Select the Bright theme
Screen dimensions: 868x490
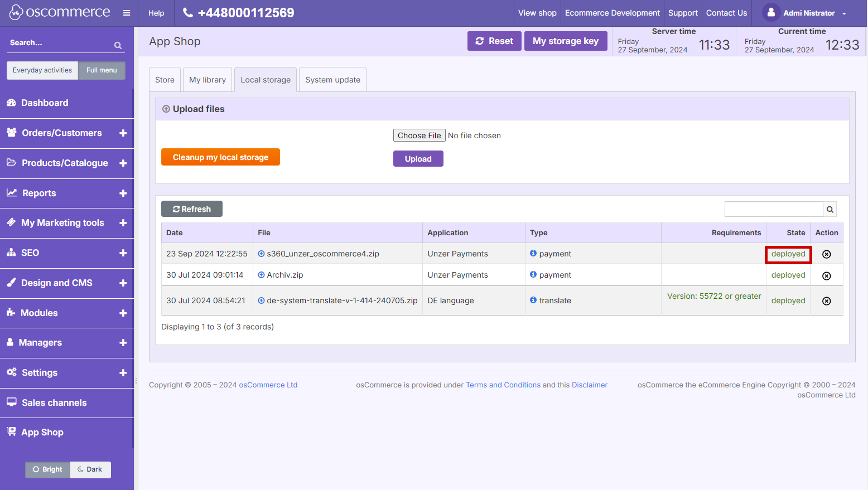[x=47, y=469]
